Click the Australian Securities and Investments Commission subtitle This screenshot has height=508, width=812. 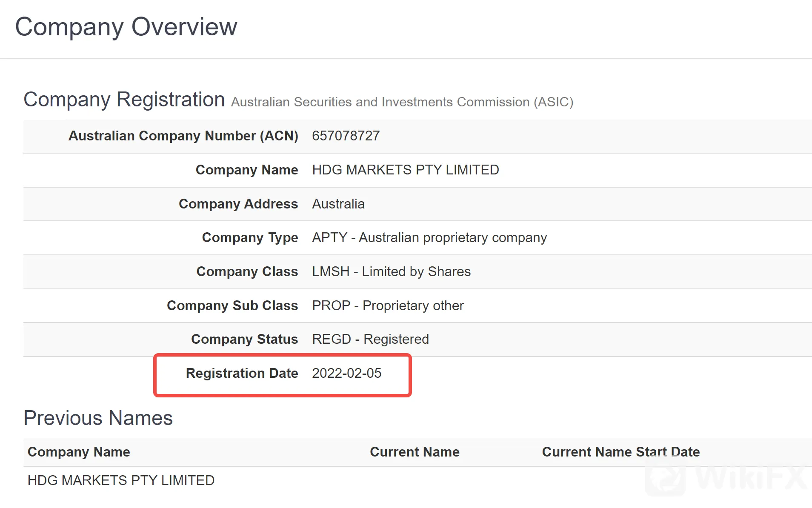(x=402, y=102)
